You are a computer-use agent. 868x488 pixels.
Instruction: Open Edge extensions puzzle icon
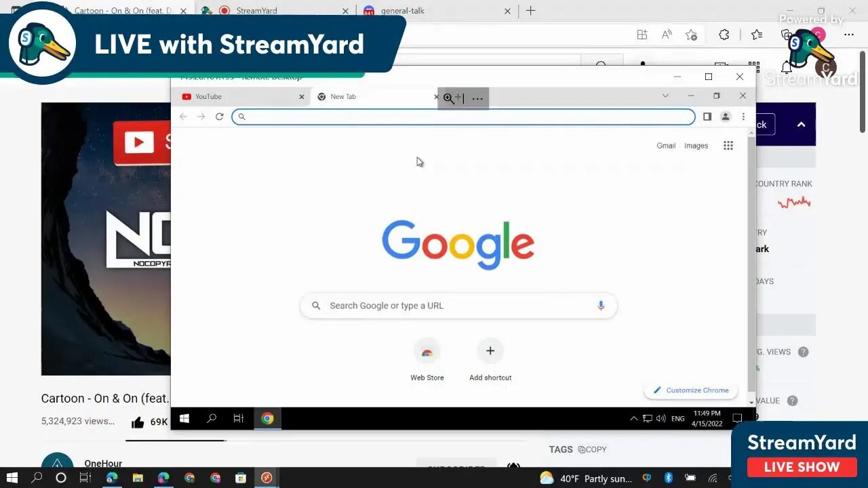(x=724, y=35)
